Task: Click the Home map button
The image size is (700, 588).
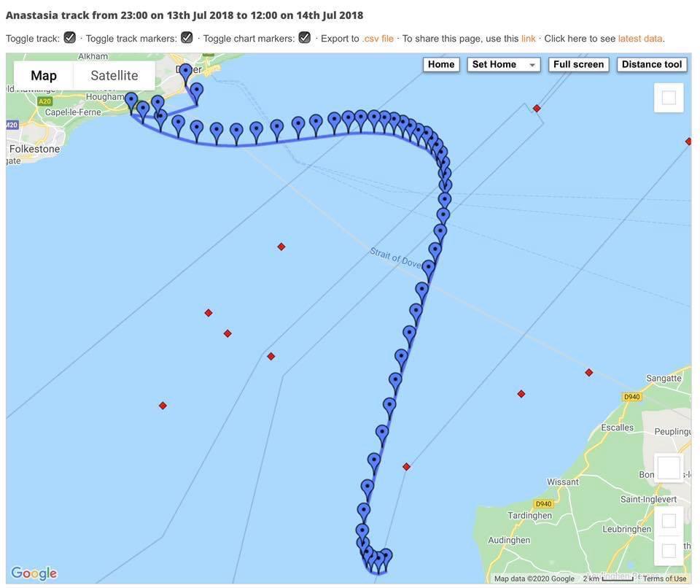Action: point(441,65)
